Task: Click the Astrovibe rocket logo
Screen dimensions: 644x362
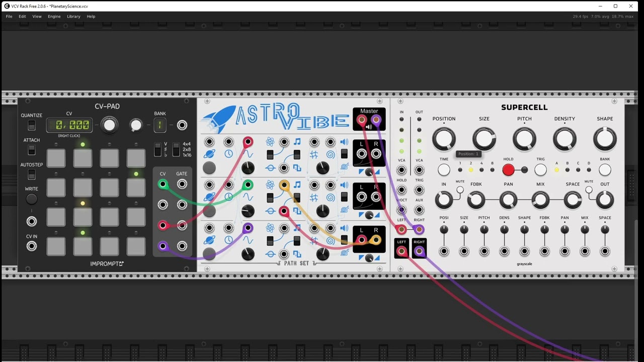Action: pos(218,120)
